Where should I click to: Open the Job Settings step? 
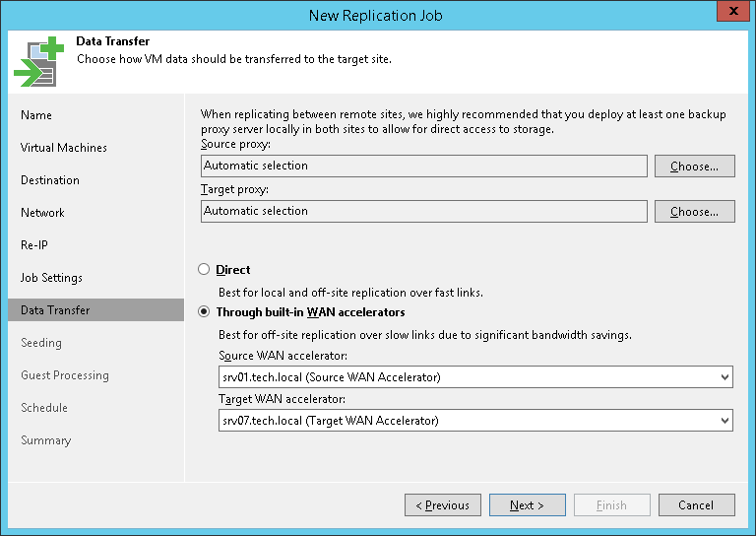(51, 278)
